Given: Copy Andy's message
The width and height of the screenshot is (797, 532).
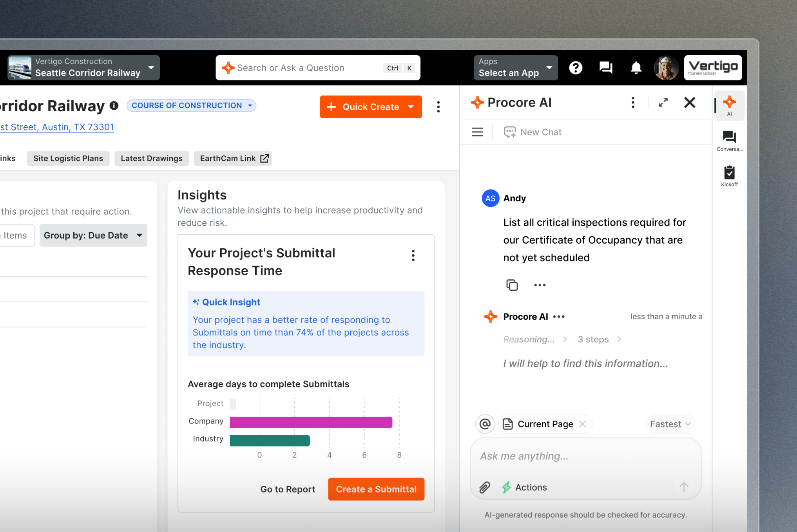Looking at the screenshot, I should [512, 285].
